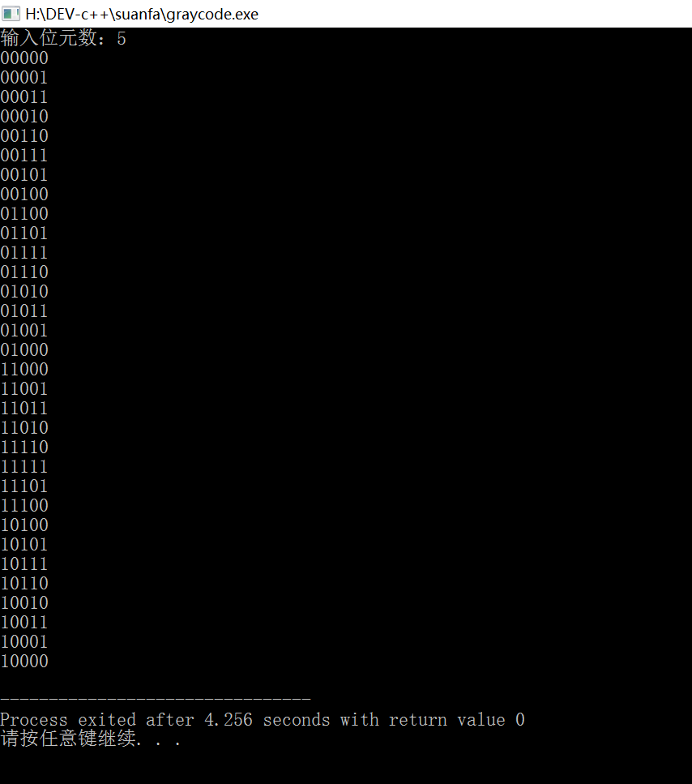Click the first output line 00000
The image size is (692, 784).
point(24,58)
